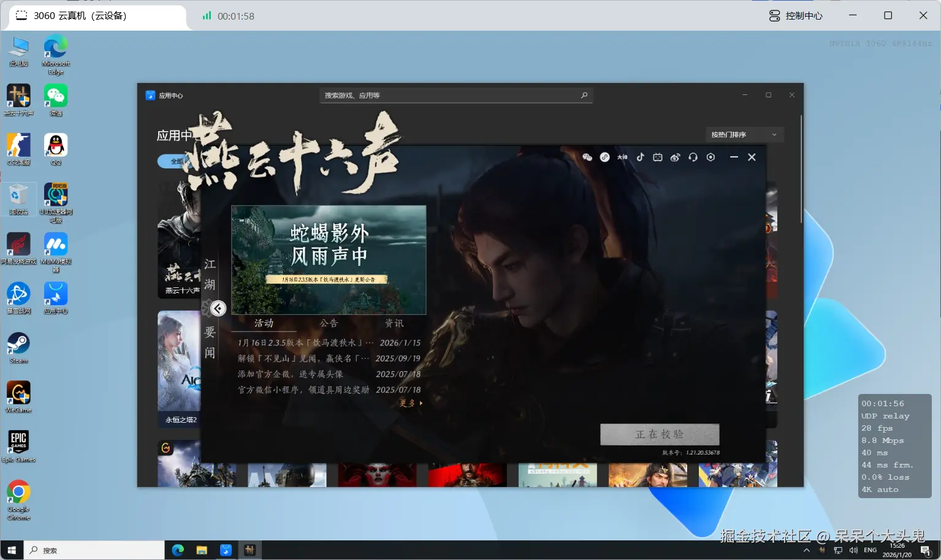The image size is (941, 560).
Task: Click the green signal strength icon by timer
Action: click(207, 15)
